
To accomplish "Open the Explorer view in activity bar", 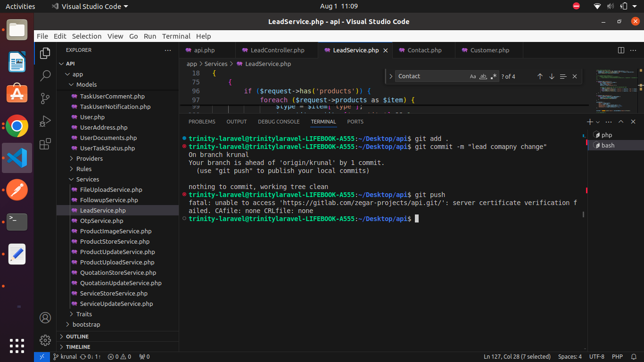I will (x=45, y=53).
